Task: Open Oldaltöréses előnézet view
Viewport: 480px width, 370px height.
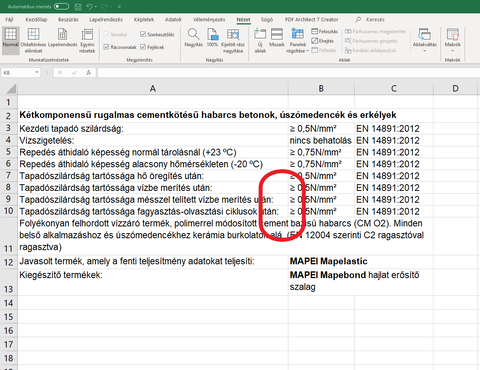Action: pos(33,40)
